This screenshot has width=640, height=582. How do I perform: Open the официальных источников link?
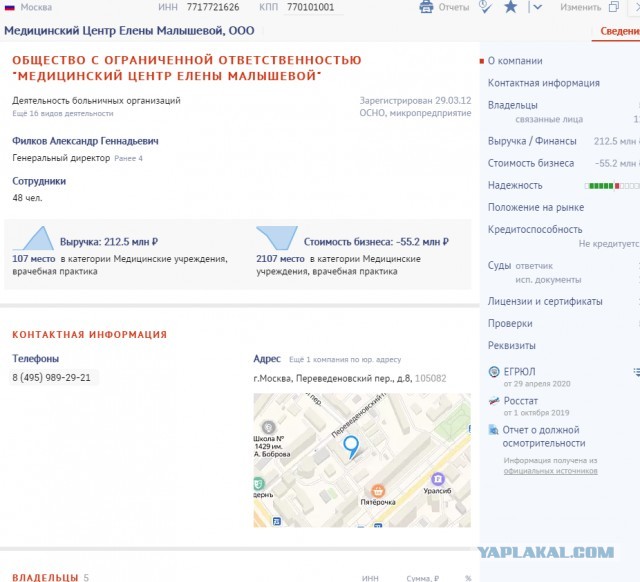[550, 471]
